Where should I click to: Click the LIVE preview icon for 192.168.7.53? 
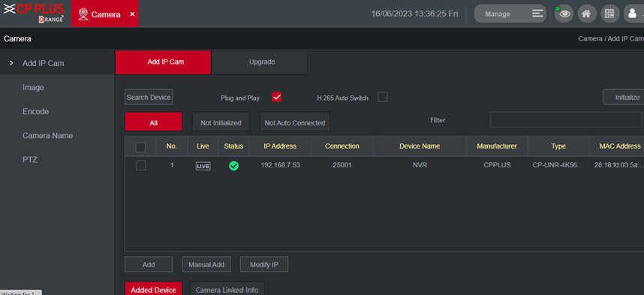(203, 166)
